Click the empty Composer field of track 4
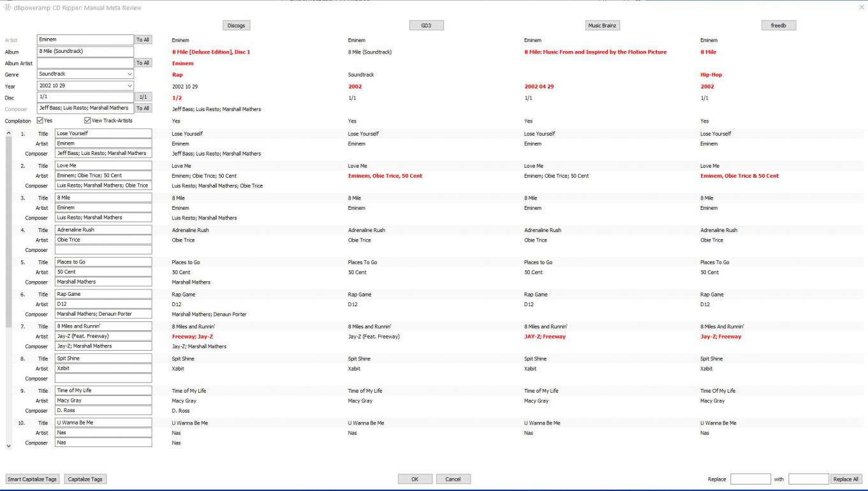The image size is (868, 491). [x=103, y=250]
